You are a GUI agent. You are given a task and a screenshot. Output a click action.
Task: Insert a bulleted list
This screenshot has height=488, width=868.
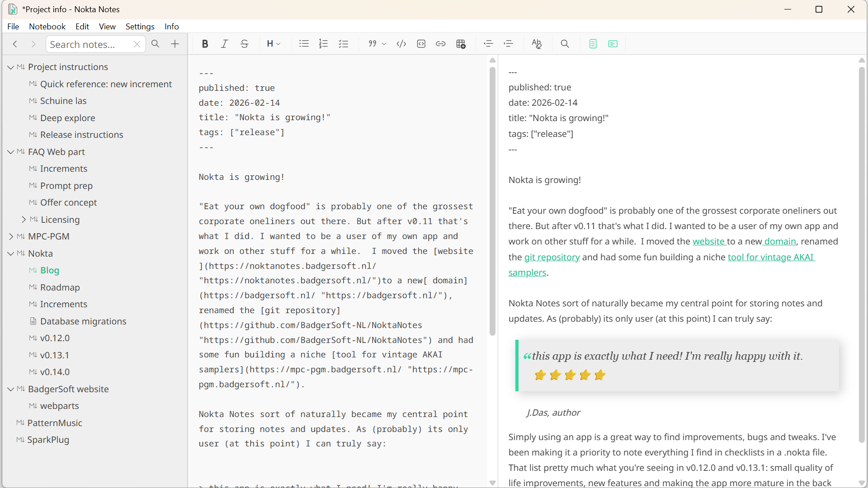tap(303, 43)
